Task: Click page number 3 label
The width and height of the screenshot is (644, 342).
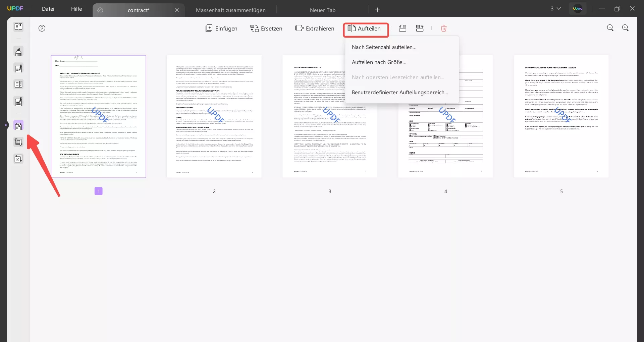Action: (x=330, y=191)
